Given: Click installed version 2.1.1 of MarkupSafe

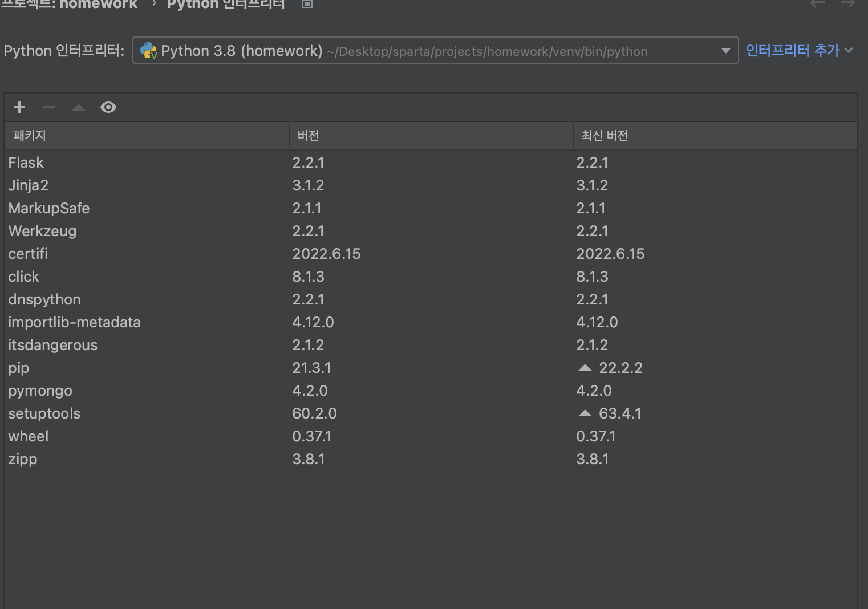Looking at the screenshot, I should [307, 208].
